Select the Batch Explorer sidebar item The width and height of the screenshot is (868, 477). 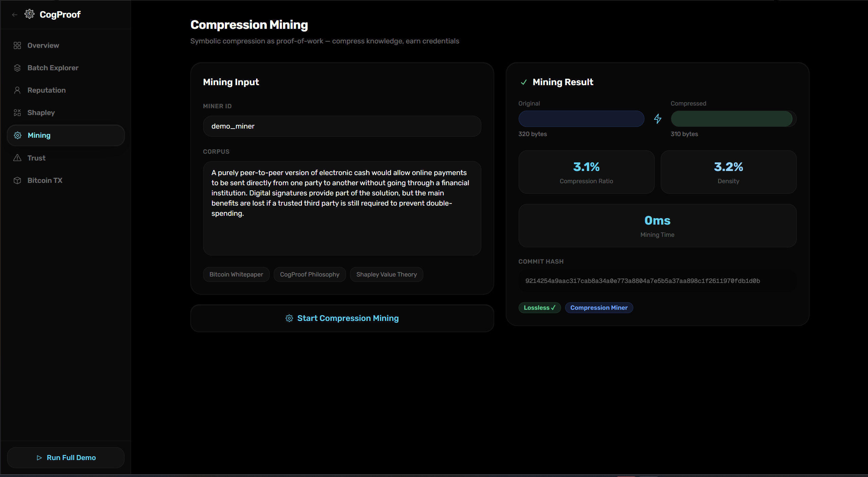click(53, 68)
